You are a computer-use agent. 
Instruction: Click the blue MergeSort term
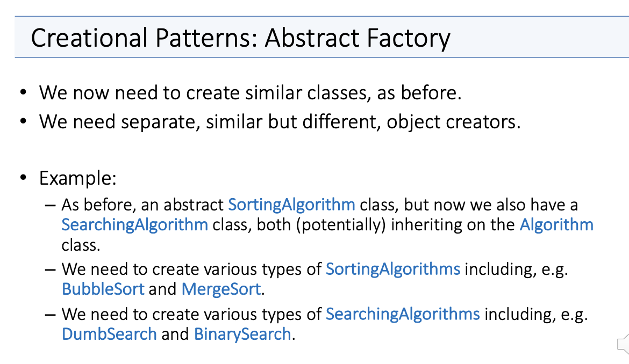pyautogui.click(x=221, y=289)
